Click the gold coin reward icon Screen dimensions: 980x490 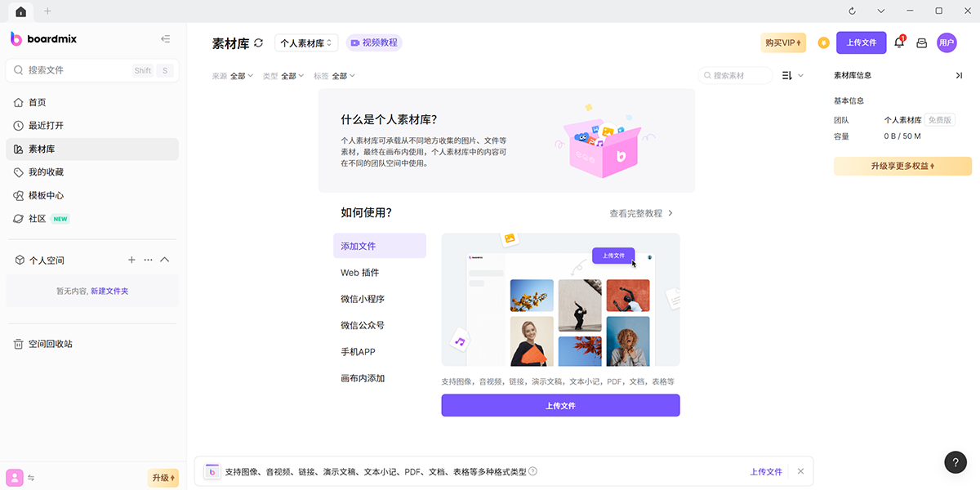[x=823, y=43]
